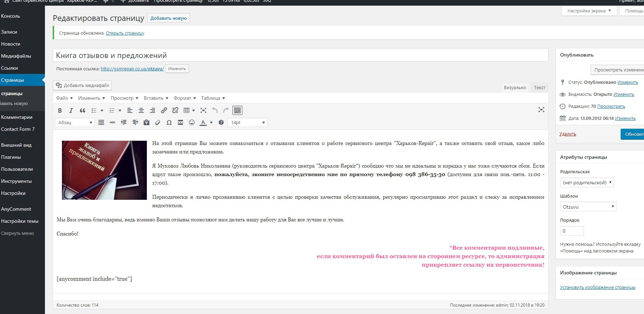The image size is (644, 314).
Task: Toggle distraction-free writing mode
Action: pos(541,110)
